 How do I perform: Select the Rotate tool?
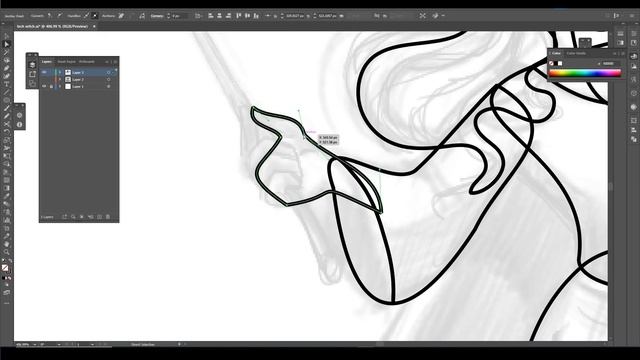tap(6, 132)
